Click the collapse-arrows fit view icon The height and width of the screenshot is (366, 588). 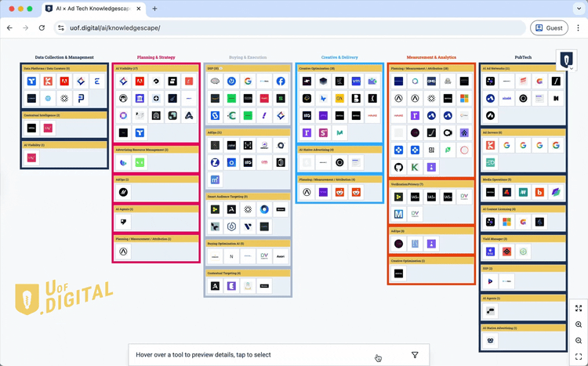579,308
